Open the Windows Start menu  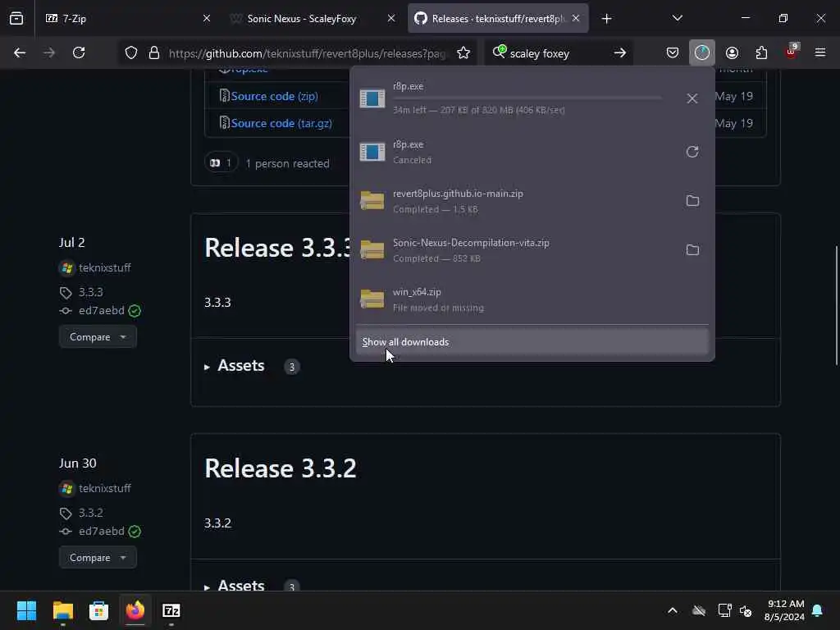tap(26, 610)
